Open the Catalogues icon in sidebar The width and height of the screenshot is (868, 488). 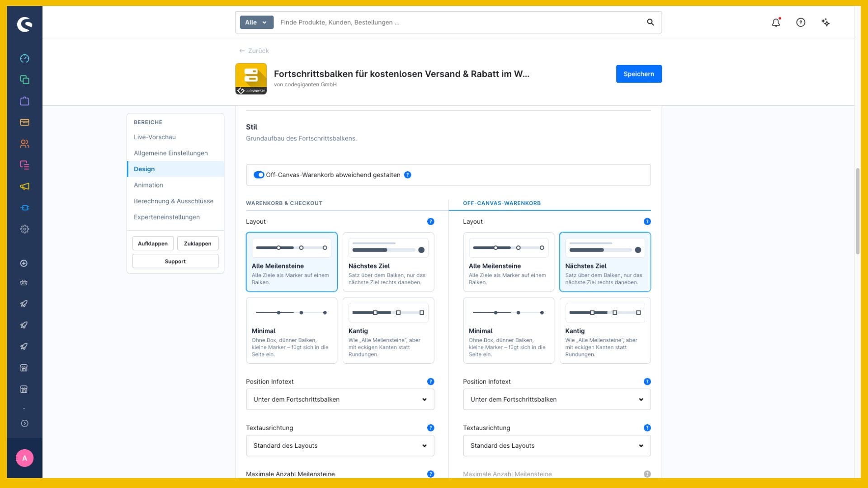(24, 80)
